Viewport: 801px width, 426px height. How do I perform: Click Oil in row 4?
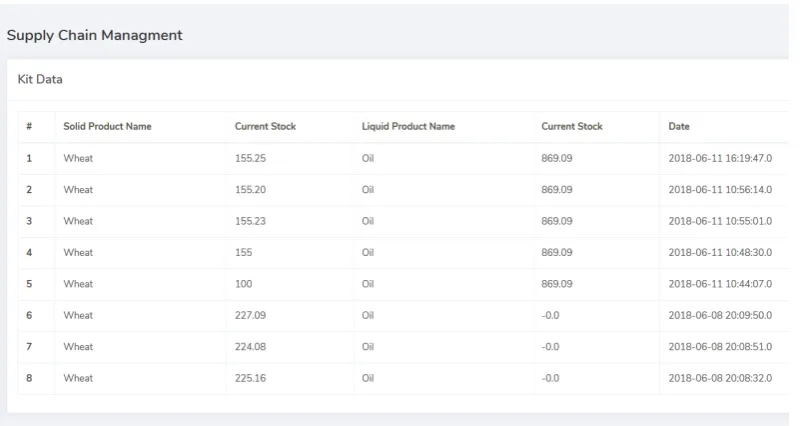tap(368, 252)
